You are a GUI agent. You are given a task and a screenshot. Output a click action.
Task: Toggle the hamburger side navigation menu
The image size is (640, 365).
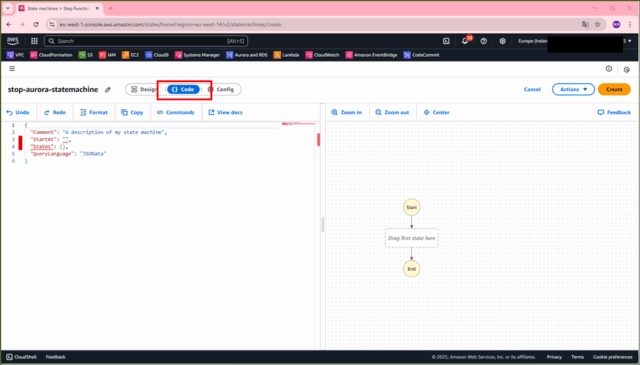12,69
